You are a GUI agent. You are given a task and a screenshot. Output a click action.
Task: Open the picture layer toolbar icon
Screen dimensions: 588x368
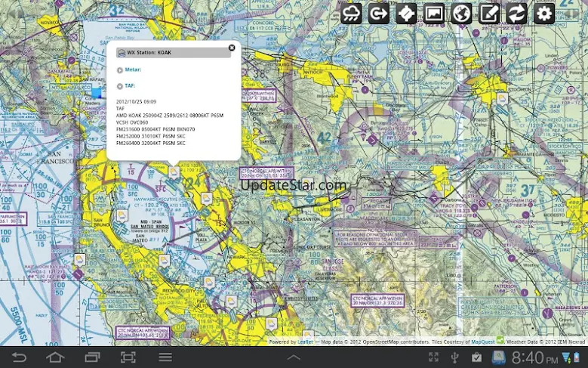click(x=434, y=13)
